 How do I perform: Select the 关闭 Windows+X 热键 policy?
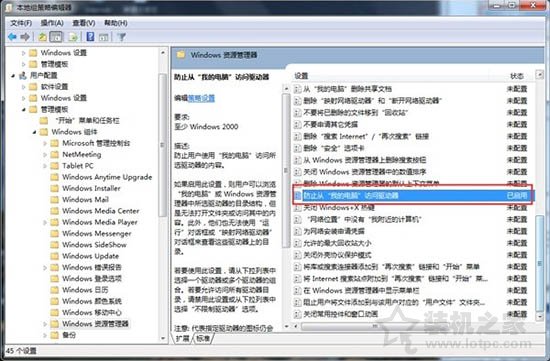[339, 208]
